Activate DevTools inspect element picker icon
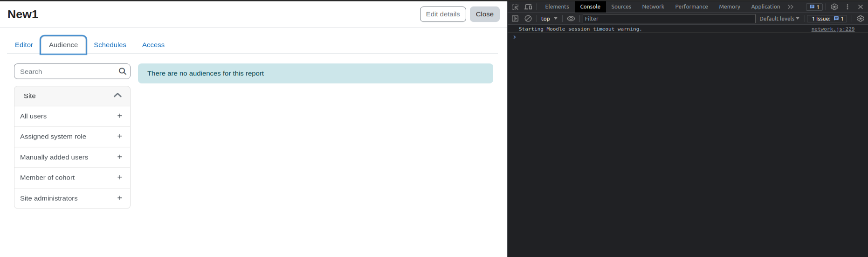 [515, 7]
